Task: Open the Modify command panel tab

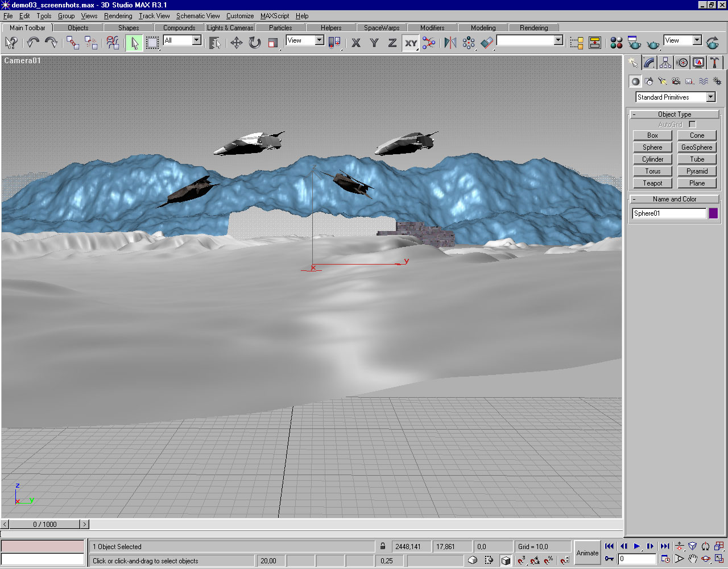Action: point(649,63)
